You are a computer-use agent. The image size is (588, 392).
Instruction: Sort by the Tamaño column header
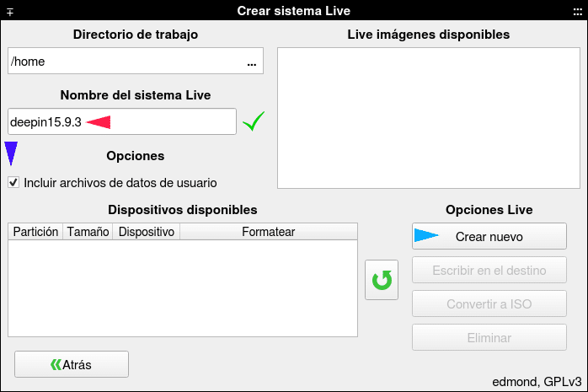click(88, 232)
